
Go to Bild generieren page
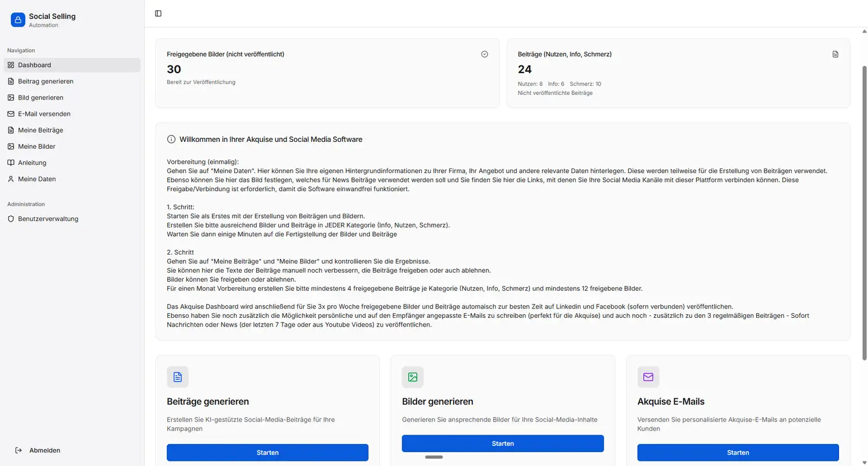pos(41,98)
